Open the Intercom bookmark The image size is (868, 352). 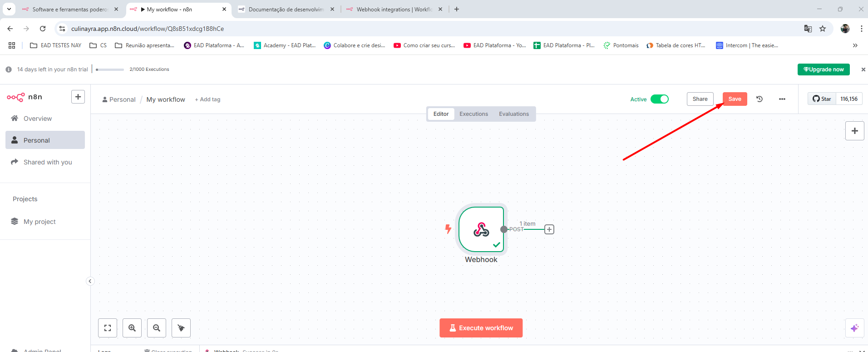click(x=747, y=45)
